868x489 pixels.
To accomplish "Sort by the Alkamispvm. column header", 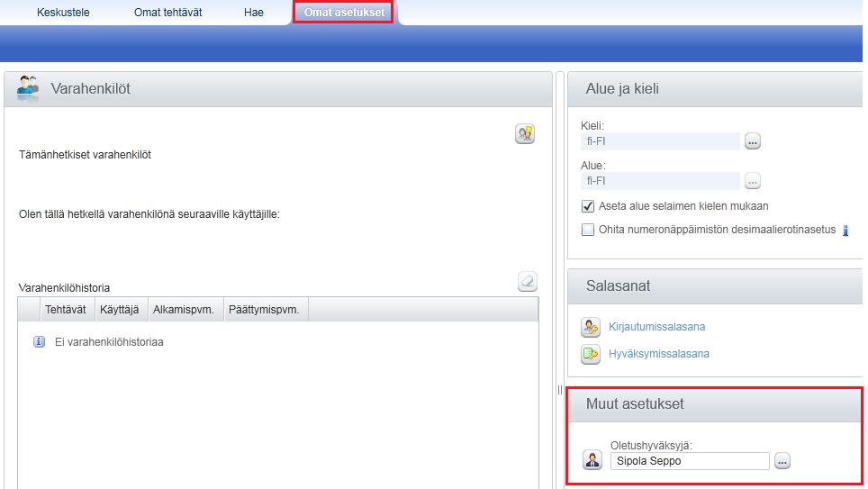I will 185,310.
